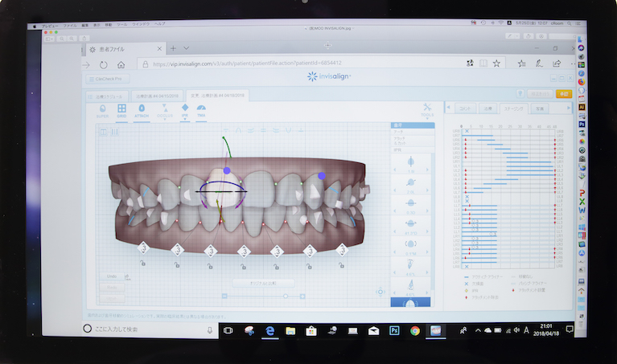Image resolution: width=617 pixels, height=364 pixels.
Task: Click the browser refresh icon
Action: tap(104, 64)
